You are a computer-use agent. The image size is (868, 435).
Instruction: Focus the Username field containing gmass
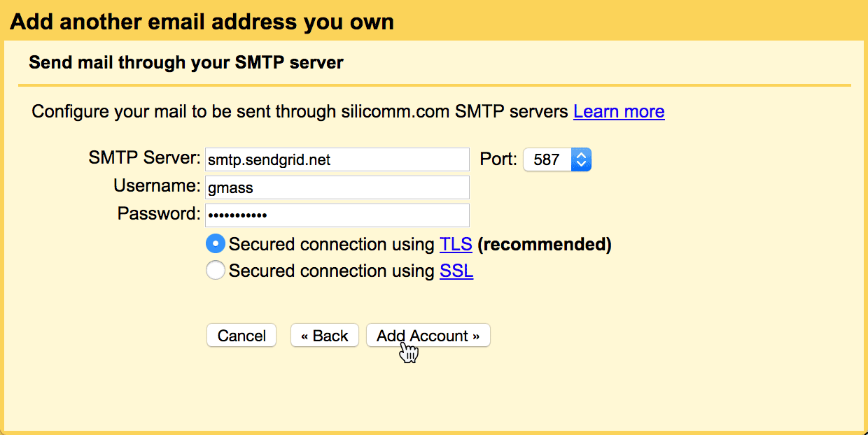337,187
